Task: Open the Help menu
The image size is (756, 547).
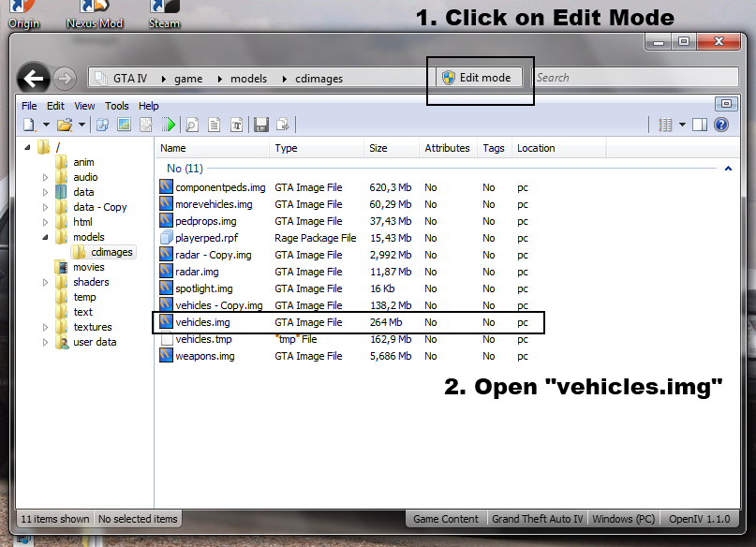Action: [149, 106]
